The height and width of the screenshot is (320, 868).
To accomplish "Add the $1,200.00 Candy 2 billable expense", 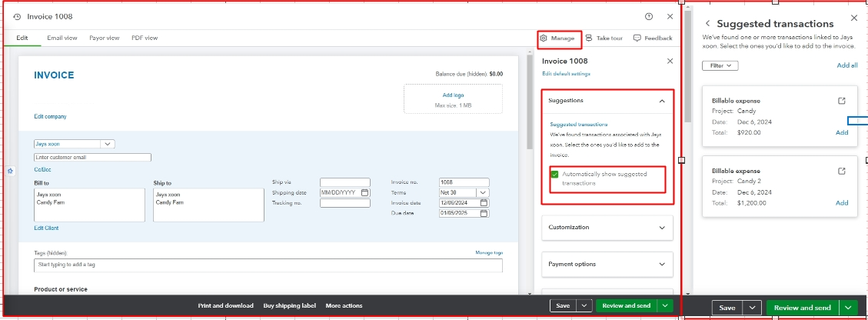I will pyautogui.click(x=841, y=202).
